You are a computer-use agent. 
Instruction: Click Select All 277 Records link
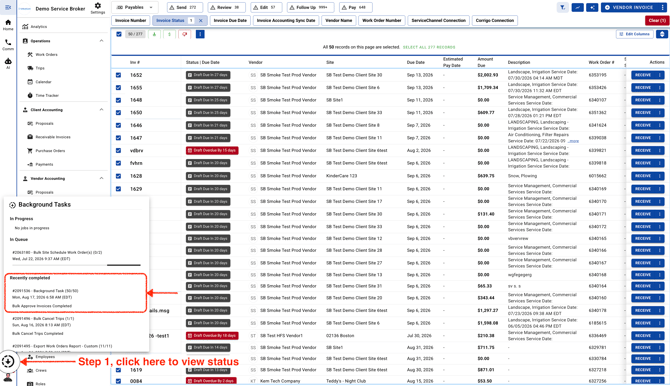(x=429, y=47)
